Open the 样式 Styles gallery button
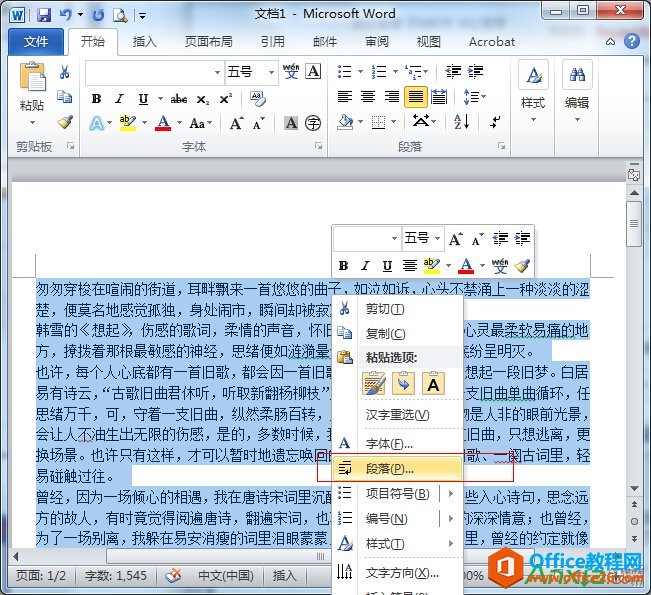651x595 pixels. (x=533, y=92)
